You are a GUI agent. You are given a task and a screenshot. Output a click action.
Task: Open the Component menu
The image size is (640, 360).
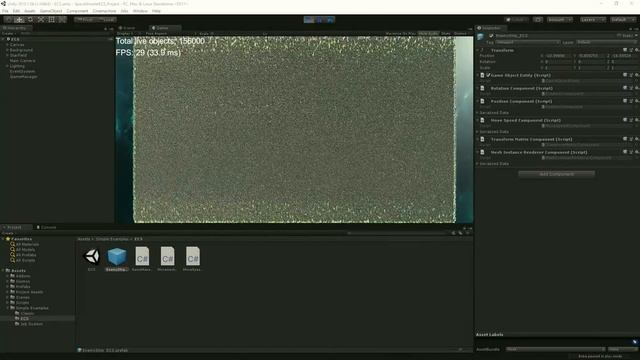coord(77,11)
